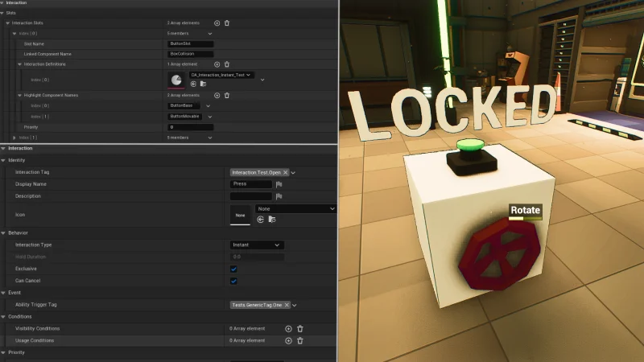Add a Visibility Conditions array element
This screenshot has width=644, height=362.
289,328
